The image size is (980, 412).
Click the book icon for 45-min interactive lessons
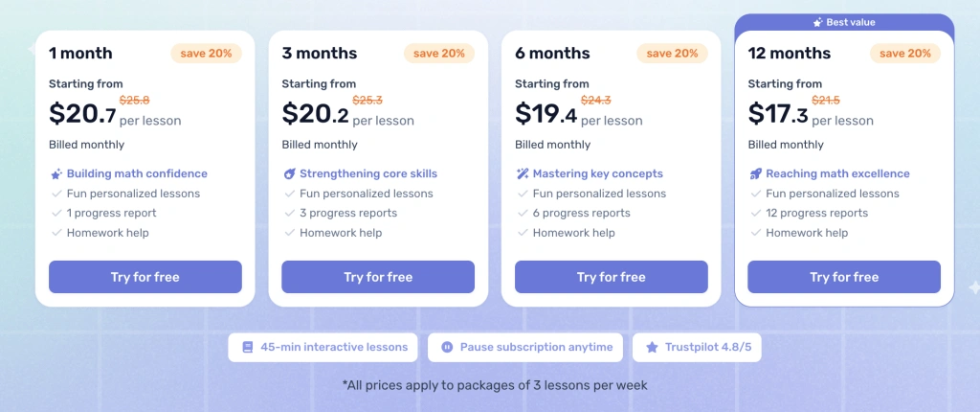[x=248, y=347]
